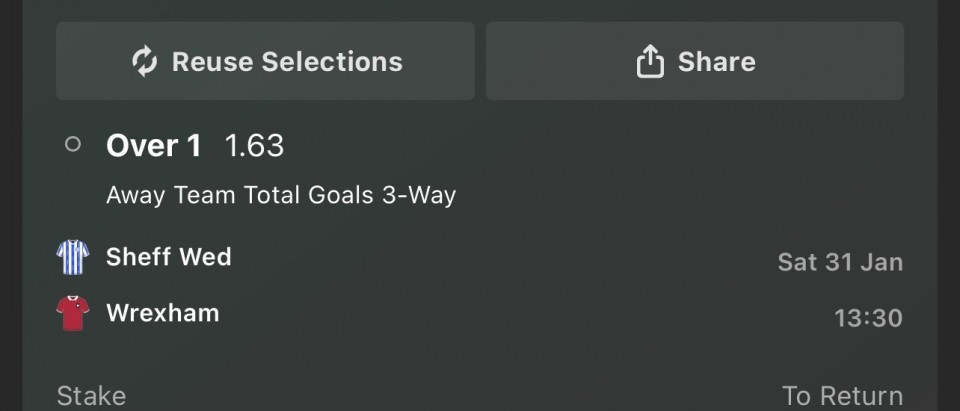Click the Sat 31 Jan date
This screenshot has height=411, width=960.
(840, 263)
